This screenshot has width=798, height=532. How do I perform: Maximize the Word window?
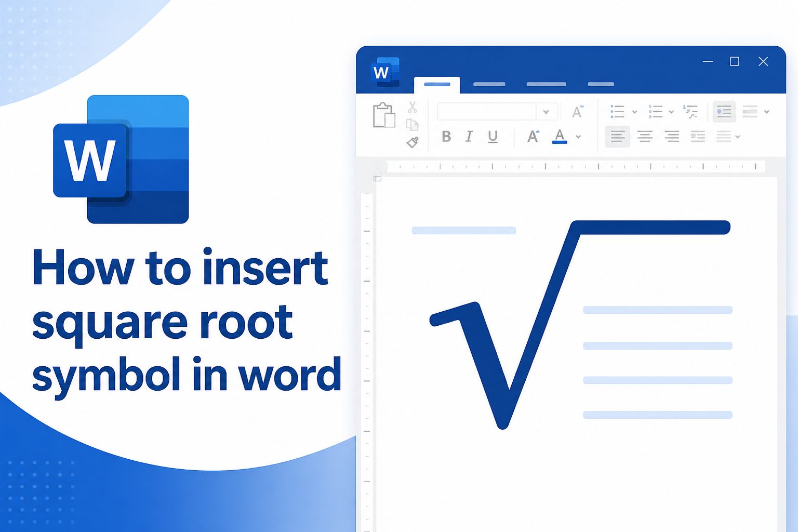tap(735, 61)
